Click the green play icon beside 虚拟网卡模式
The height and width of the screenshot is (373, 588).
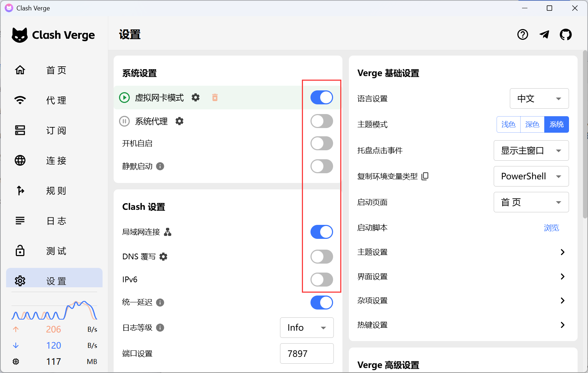pos(124,97)
